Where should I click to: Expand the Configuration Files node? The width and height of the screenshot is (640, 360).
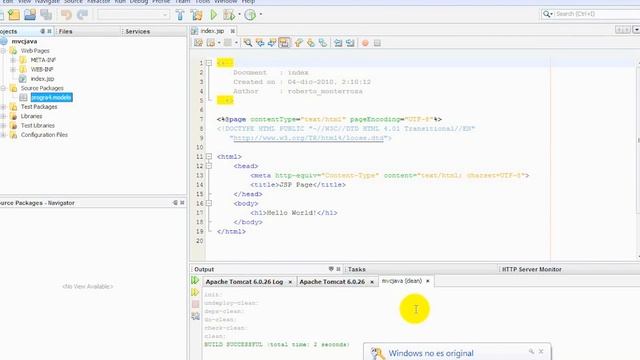point(3,135)
